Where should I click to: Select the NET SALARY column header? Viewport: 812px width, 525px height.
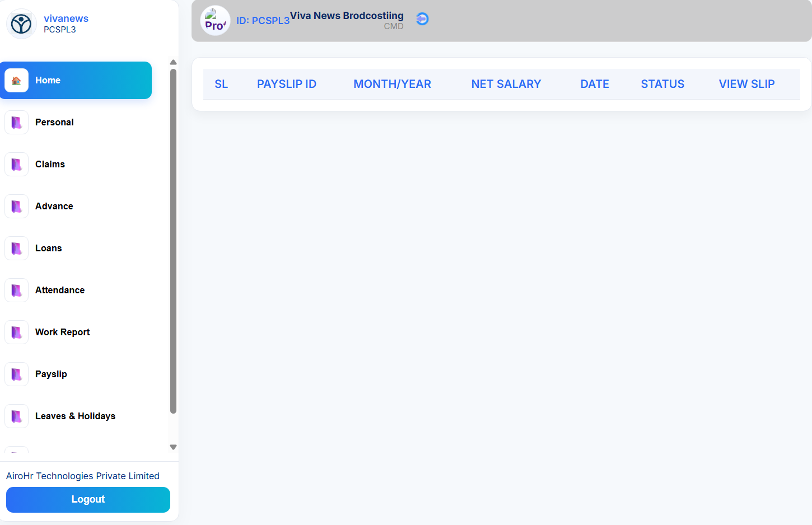[x=506, y=83]
